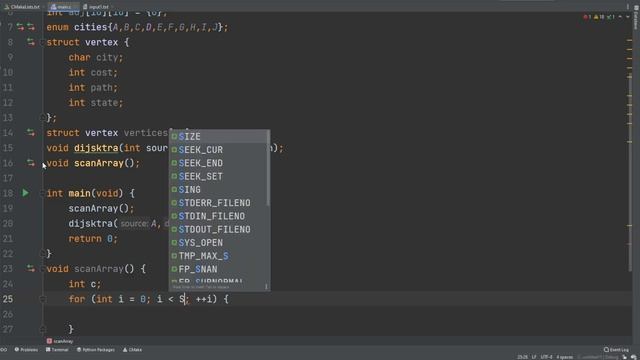640x360 pixels.
Task: Choose SEEK_END from the completion list
Action: (x=219, y=163)
